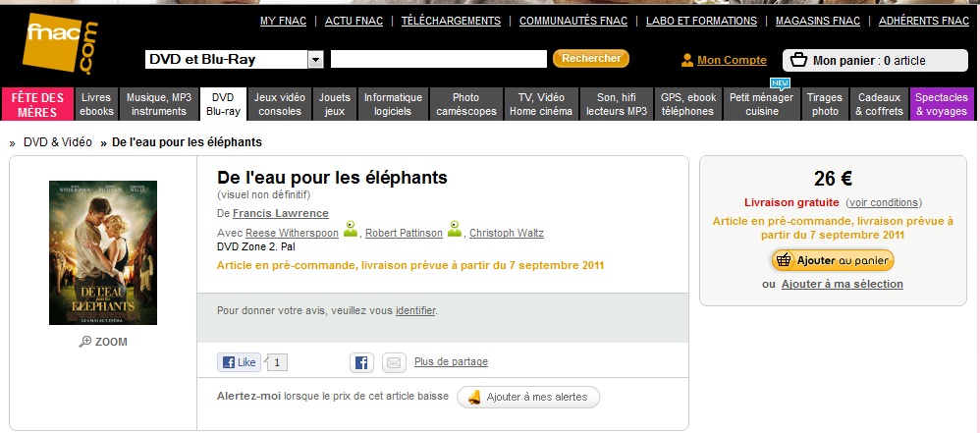Click the Ajouter à mes alertes button
980x433 pixels.
click(528, 397)
